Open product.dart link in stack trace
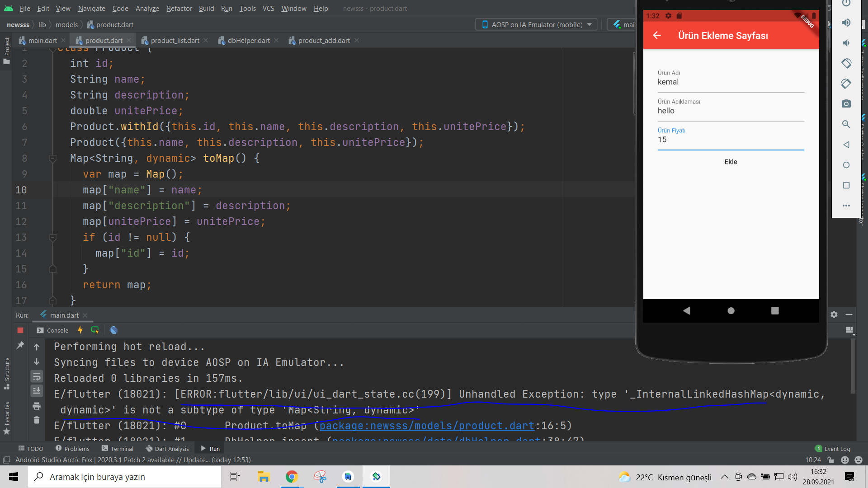 427,426
